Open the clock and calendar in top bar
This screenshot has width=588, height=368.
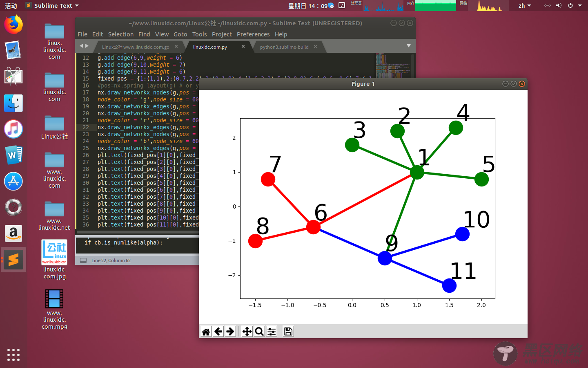307,6
